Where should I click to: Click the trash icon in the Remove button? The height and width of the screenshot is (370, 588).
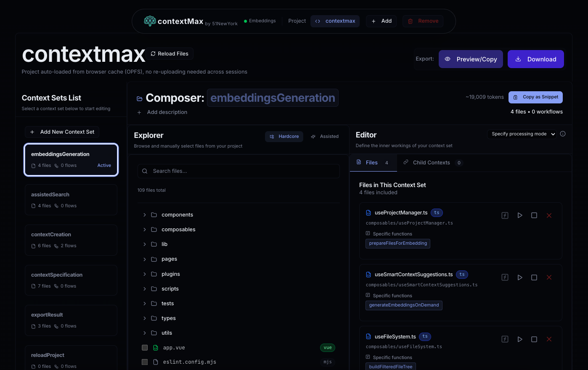411,21
